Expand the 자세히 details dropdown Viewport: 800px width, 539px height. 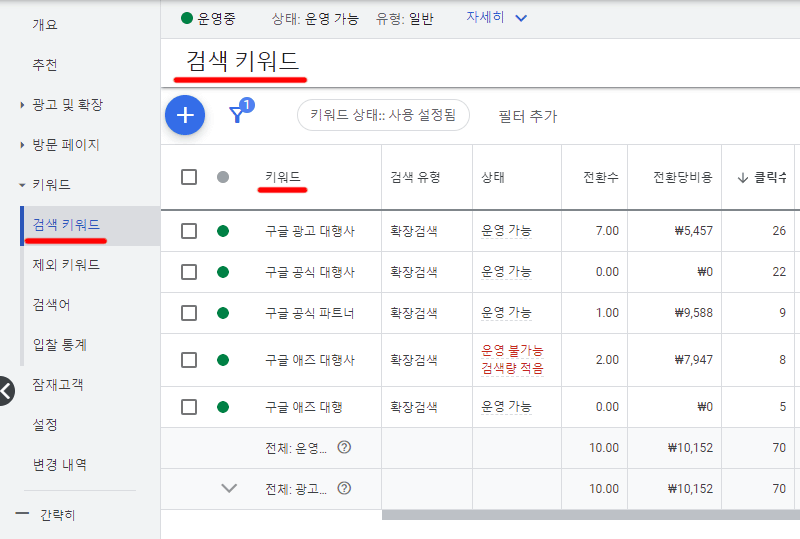496,18
